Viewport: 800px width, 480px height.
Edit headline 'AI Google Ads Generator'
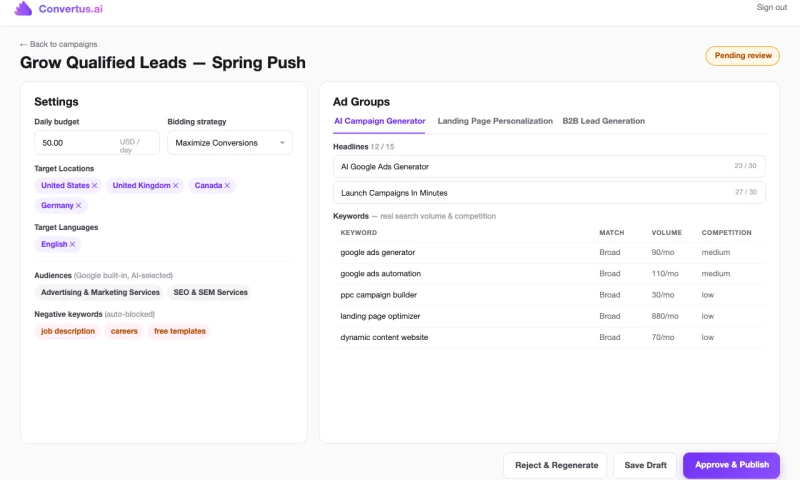point(549,167)
